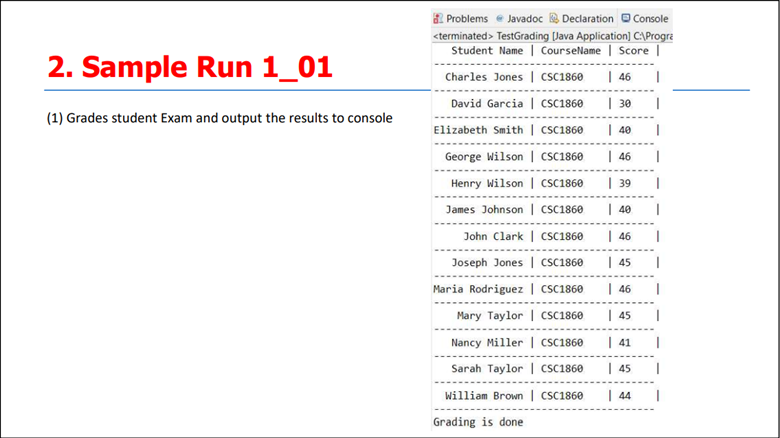Screen dimensions: 780x438
Task: Click the 'Student Name' column header
Action: pos(487,50)
